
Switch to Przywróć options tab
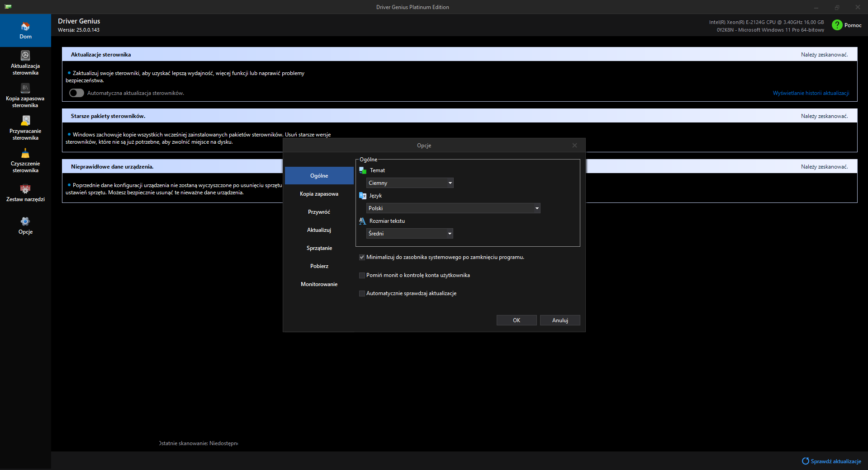click(319, 212)
